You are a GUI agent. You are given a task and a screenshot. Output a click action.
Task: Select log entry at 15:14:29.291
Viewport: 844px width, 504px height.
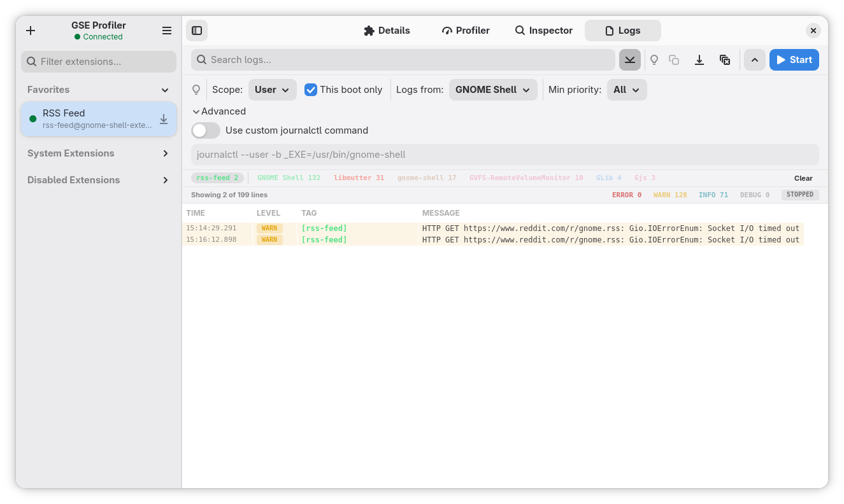(x=494, y=228)
